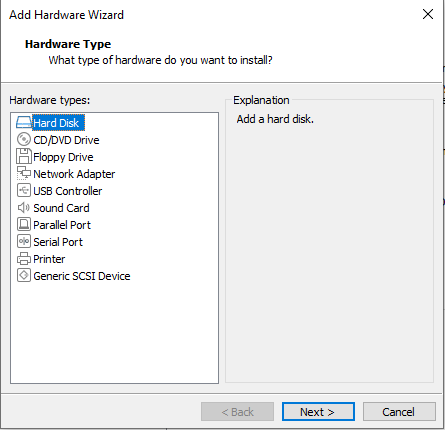Click the Generic SCSI Device icon

click(x=24, y=275)
